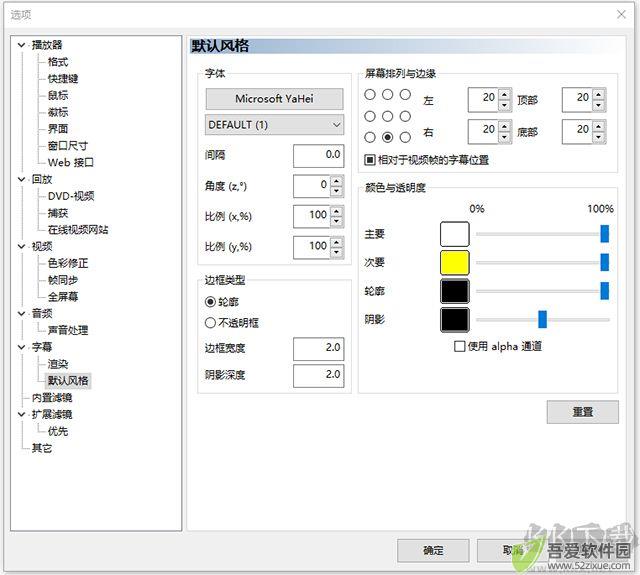Open the 其它 settings page

42,448
